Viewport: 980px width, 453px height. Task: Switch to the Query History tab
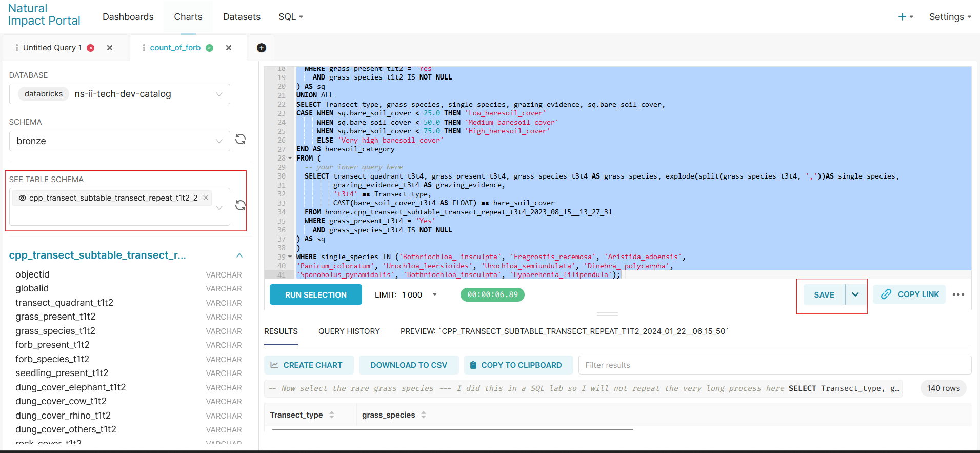click(x=349, y=331)
